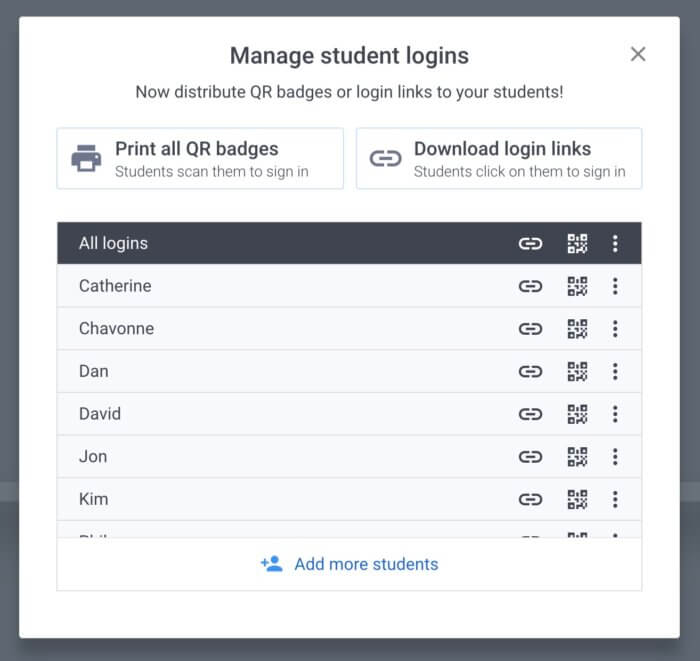
Task: Click Download login links button
Action: click(499, 158)
